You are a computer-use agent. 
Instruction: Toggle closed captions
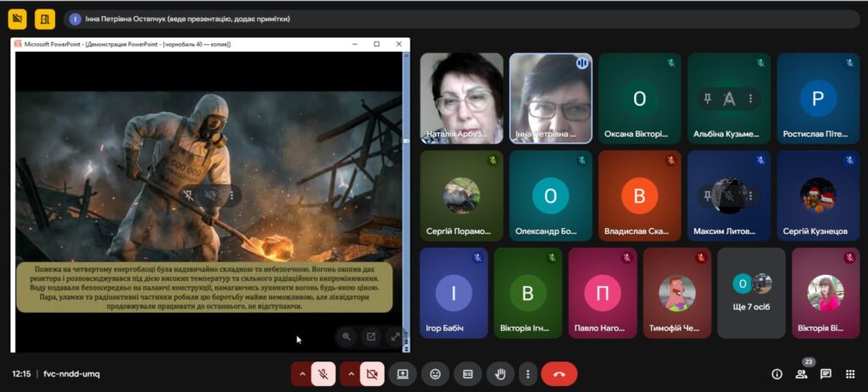[467, 373]
